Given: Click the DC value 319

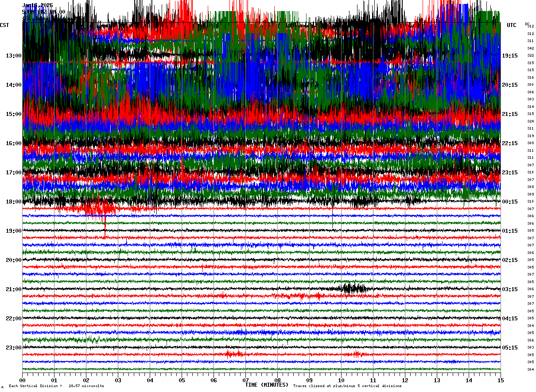Looking at the screenshot, I should coord(530,136).
